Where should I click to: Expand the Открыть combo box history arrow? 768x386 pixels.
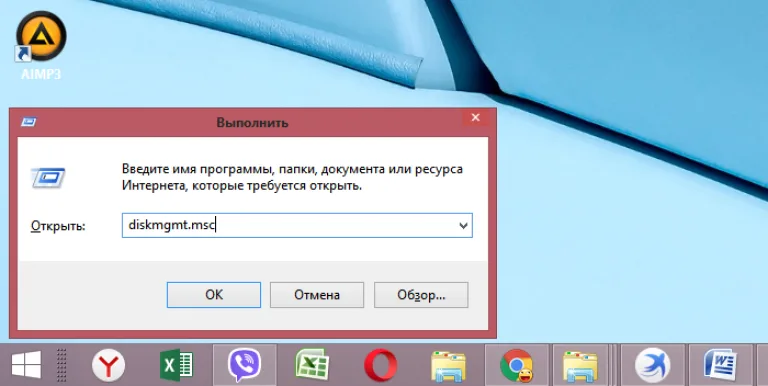463,226
